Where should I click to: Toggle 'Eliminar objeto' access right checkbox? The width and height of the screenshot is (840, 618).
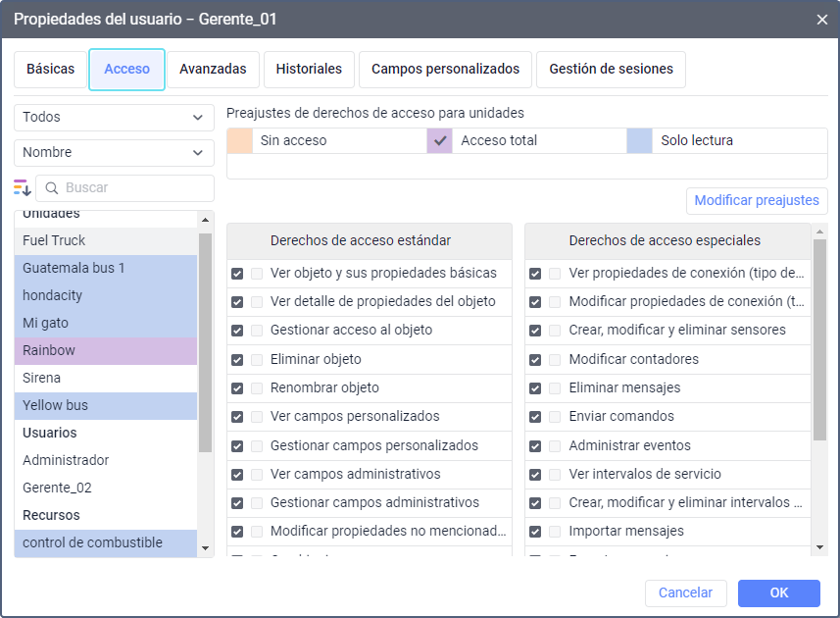(x=237, y=360)
